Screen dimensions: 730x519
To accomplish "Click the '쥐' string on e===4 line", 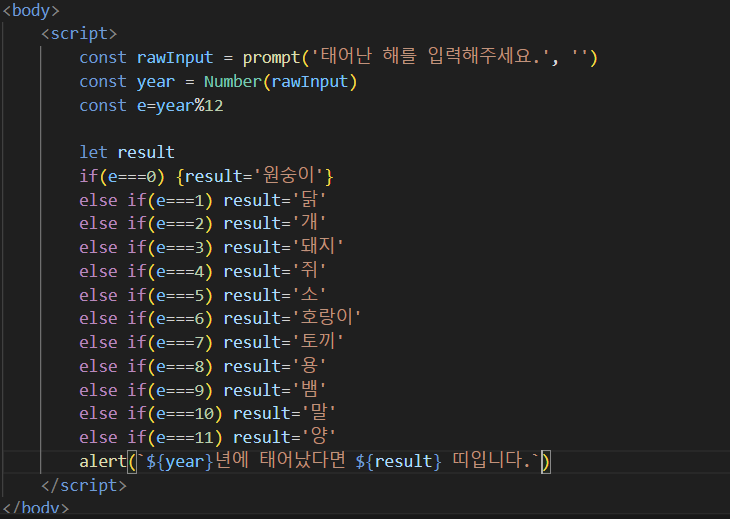I will [309, 270].
